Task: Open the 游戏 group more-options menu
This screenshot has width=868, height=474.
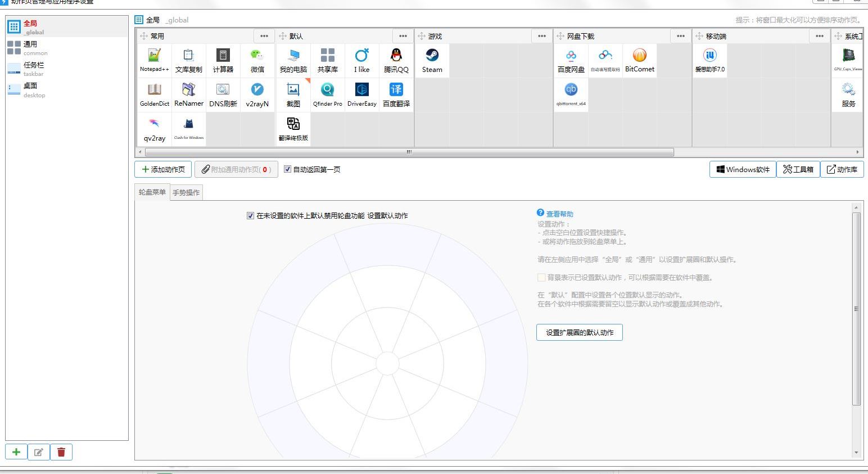Action: point(542,36)
